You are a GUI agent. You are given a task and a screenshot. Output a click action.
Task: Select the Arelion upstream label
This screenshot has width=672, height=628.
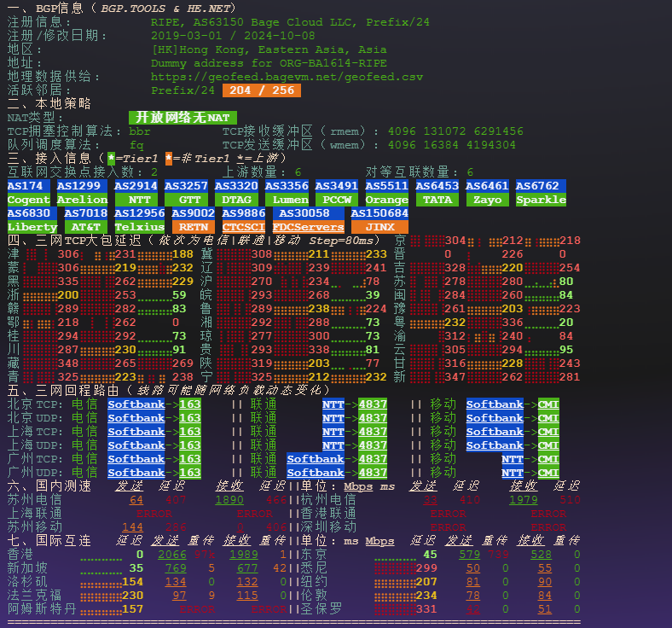tap(82, 200)
